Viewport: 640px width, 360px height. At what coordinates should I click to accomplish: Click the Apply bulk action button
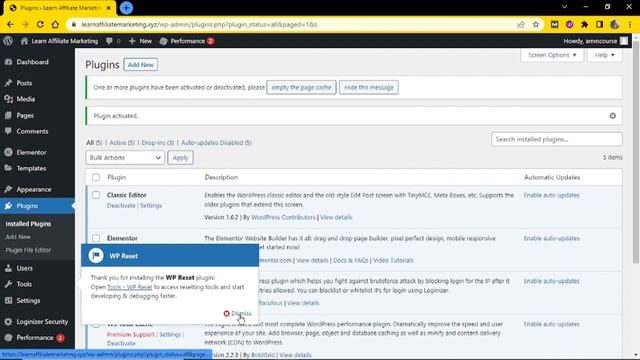point(180,158)
